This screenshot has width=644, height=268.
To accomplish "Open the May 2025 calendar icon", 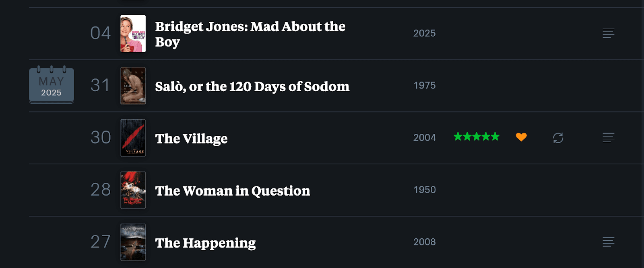I will (51, 86).
